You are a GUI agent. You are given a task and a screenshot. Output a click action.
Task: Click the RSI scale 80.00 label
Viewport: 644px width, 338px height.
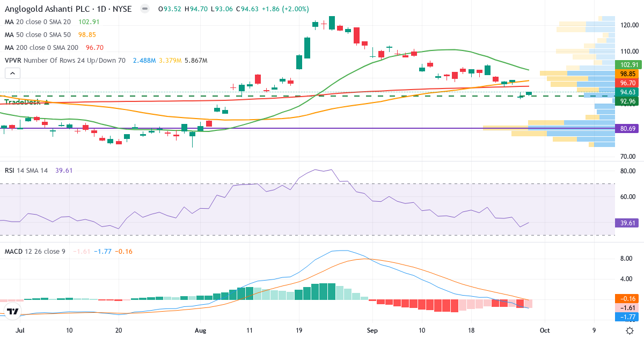tap(628, 171)
